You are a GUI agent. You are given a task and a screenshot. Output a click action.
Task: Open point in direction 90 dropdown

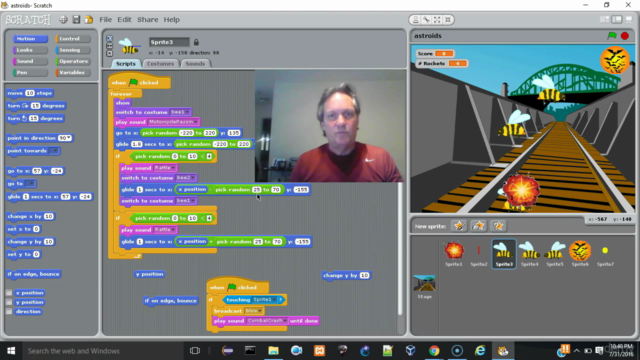tap(65, 138)
